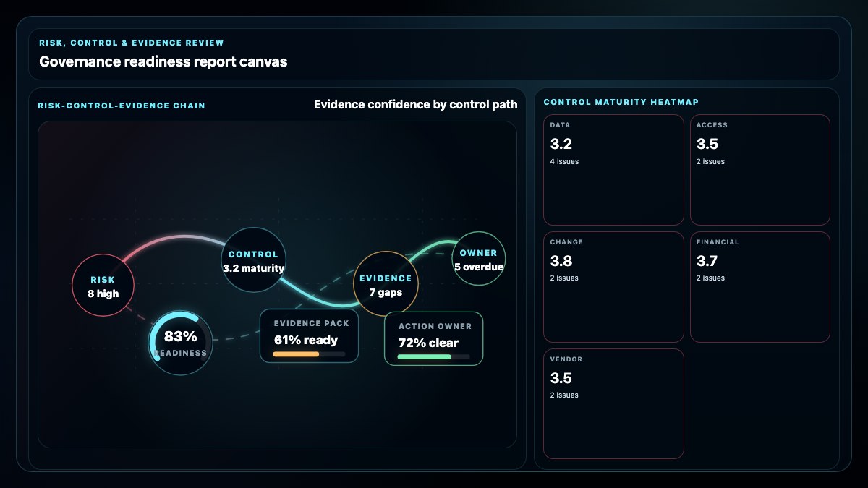
Task: Select the OWNER 5 overdue node
Action: point(478,259)
